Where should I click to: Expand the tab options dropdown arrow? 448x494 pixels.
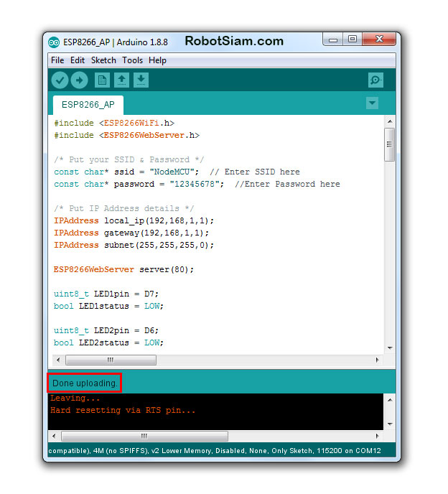pos(372,103)
